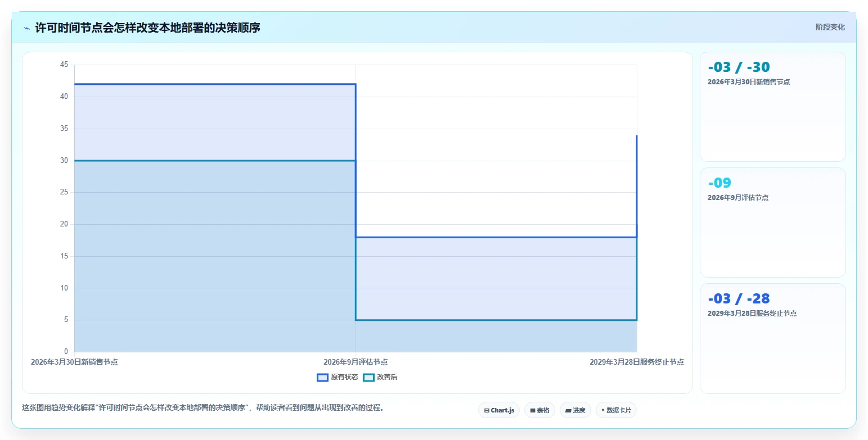Click the teal 改善后 legend color box
Viewport: 868px width, 440px height.
[368, 377]
